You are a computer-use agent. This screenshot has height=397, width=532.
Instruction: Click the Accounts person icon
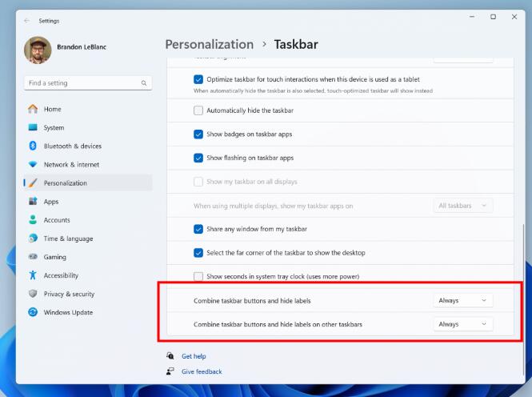(x=33, y=220)
